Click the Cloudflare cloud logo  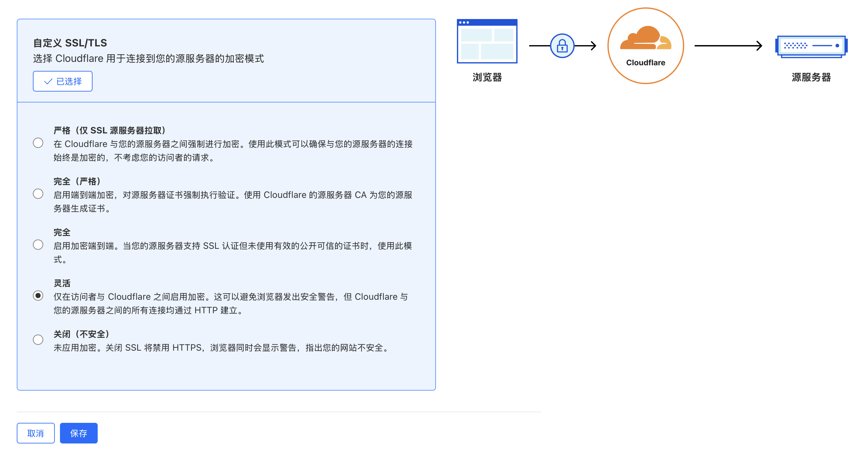(645, 38)
